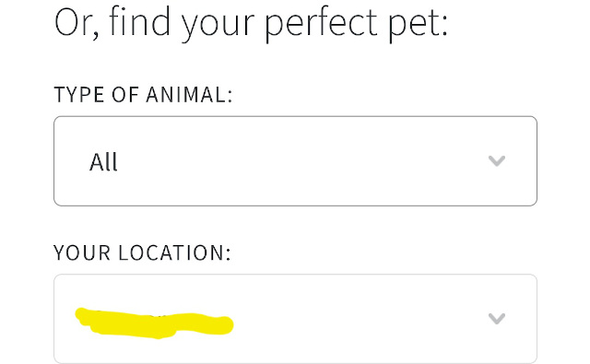The height and width of the screenshot is (364, 590).
Task: Click the 'YOUR LOCATION:' label
Action: (142, 252)
